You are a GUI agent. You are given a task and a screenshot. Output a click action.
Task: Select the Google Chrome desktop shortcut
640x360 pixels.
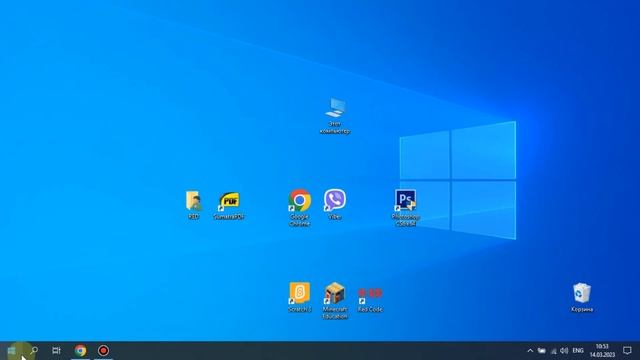click(300, 208)
